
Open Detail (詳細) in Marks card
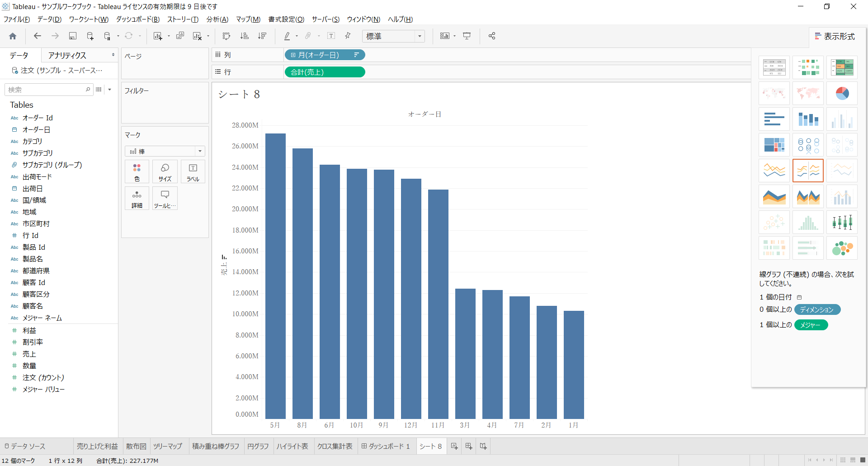coord(137,199)
